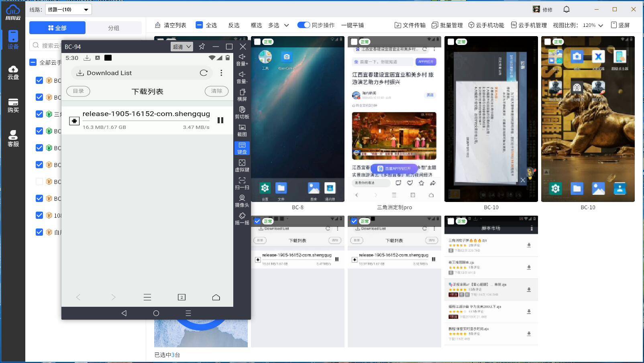
Task: Click the 三角洲定制pro device thumbnail
Action: (x=394, y=119)
